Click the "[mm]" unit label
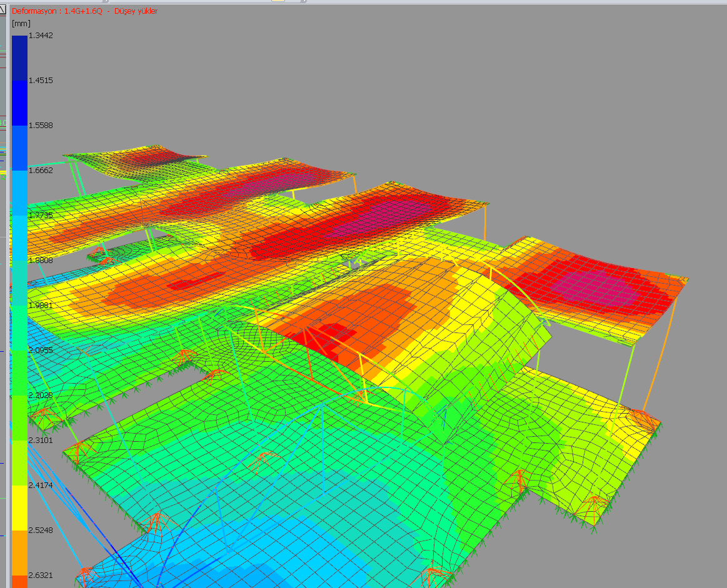 (x=21, y=23)
